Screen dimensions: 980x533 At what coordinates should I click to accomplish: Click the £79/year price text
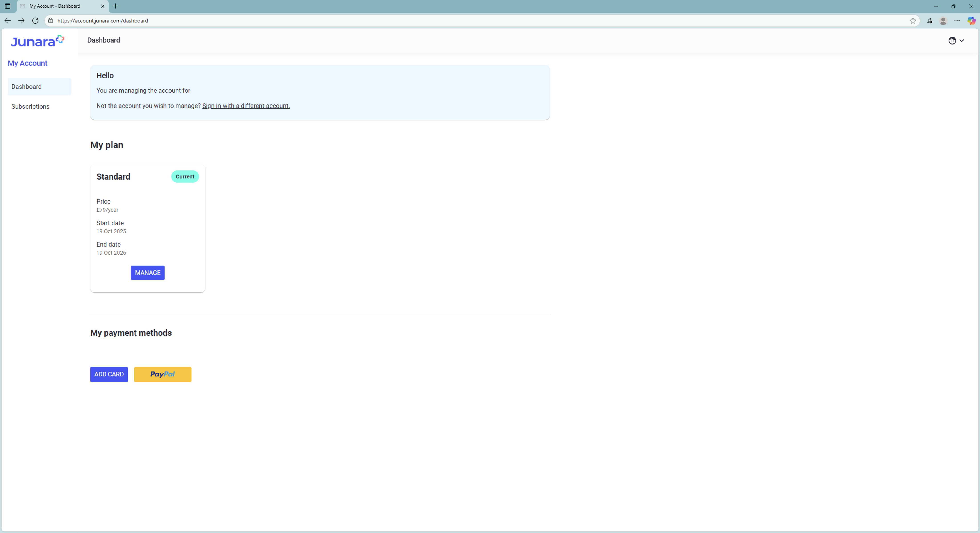[107, 210]
